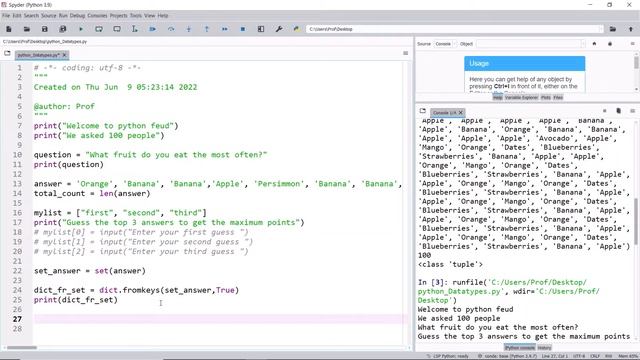Save all files icon
This screenshot has width=640, height=360.
click(62, 29)
